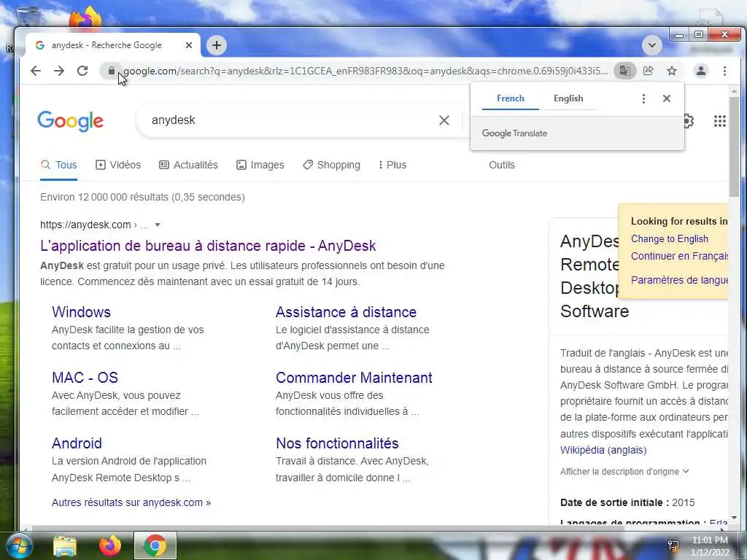
Task: Open the Google apps grid icon
Action: 720,121
